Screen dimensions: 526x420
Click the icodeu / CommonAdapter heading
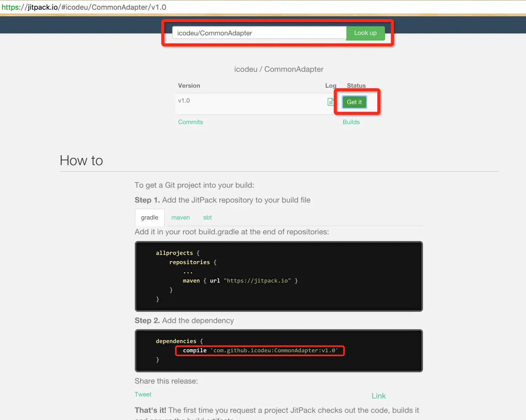coord(279,69)
